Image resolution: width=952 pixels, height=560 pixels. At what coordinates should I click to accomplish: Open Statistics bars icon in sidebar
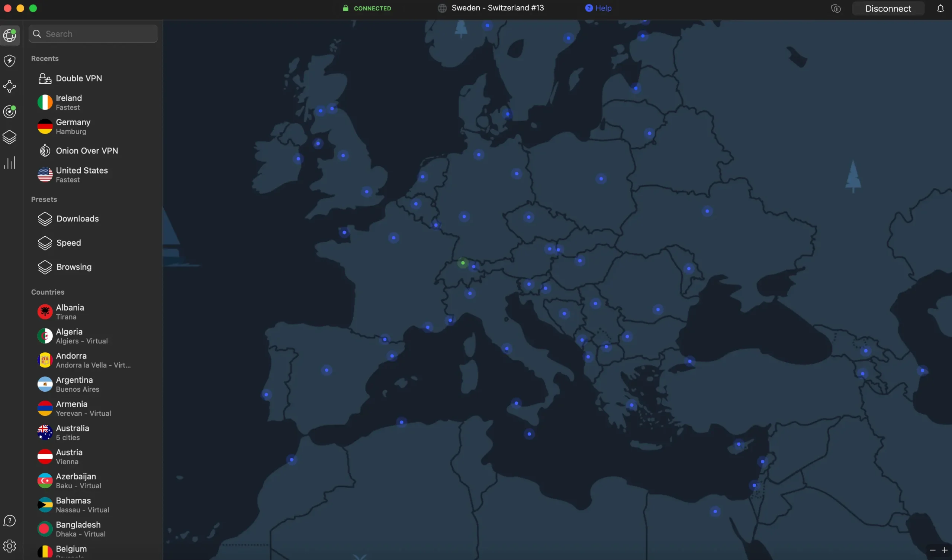pyautogui.click(x=10, y=163)
